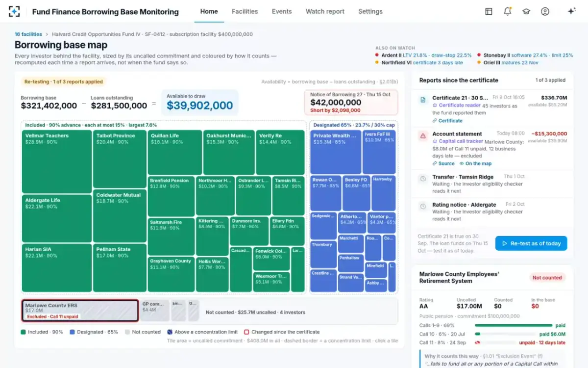Viewport: 588px width, 368px height.
Task: Open the layout panel icon in header
Action: point(489,11)
